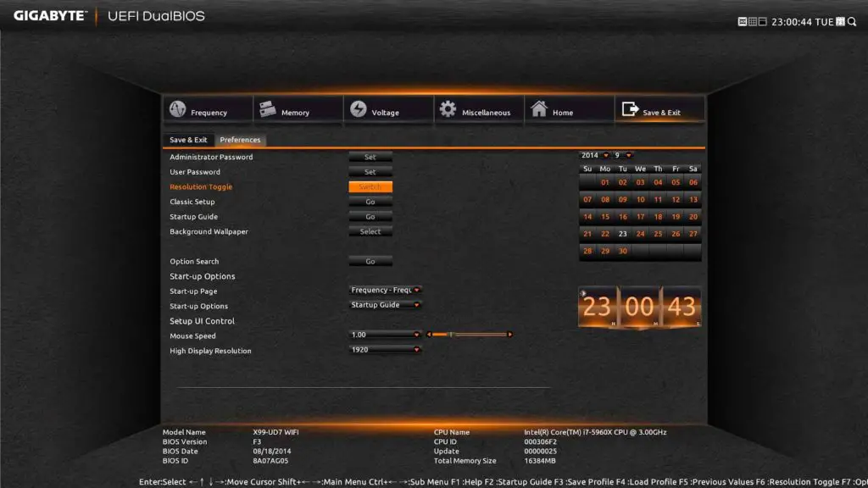The image size is (868, 488).
Task: Click the hours digit 23 on flip clock
Action: pyautogui.click(x=598, y=307)
